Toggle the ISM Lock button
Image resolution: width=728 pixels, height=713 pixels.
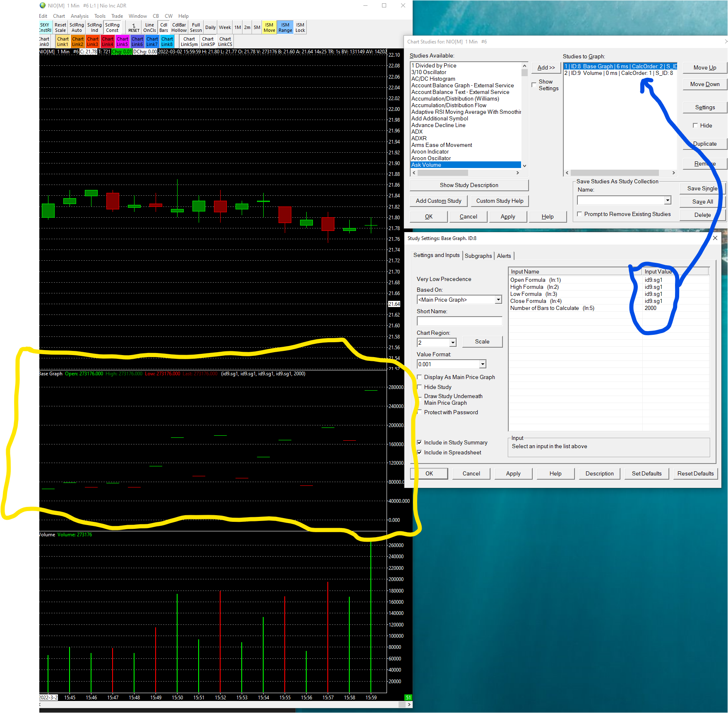[300, 27]
